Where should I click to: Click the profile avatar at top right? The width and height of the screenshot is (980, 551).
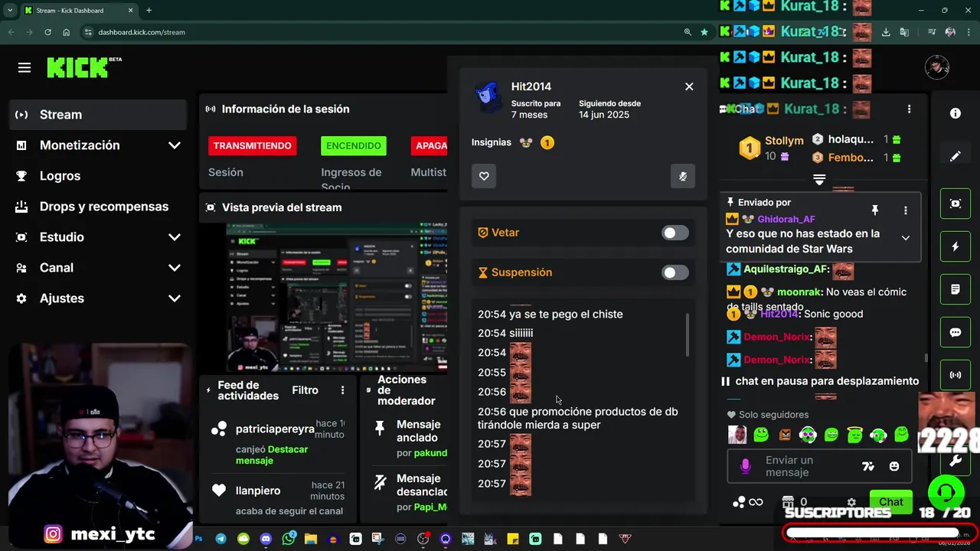(x=937, y=68)
